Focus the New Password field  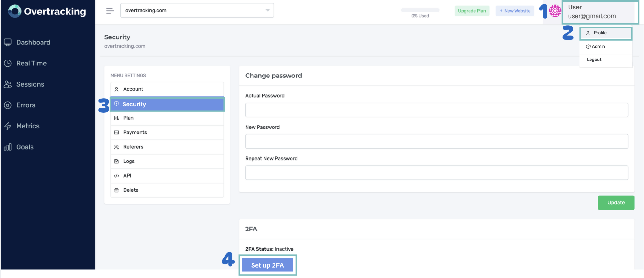tap(436, 141)
